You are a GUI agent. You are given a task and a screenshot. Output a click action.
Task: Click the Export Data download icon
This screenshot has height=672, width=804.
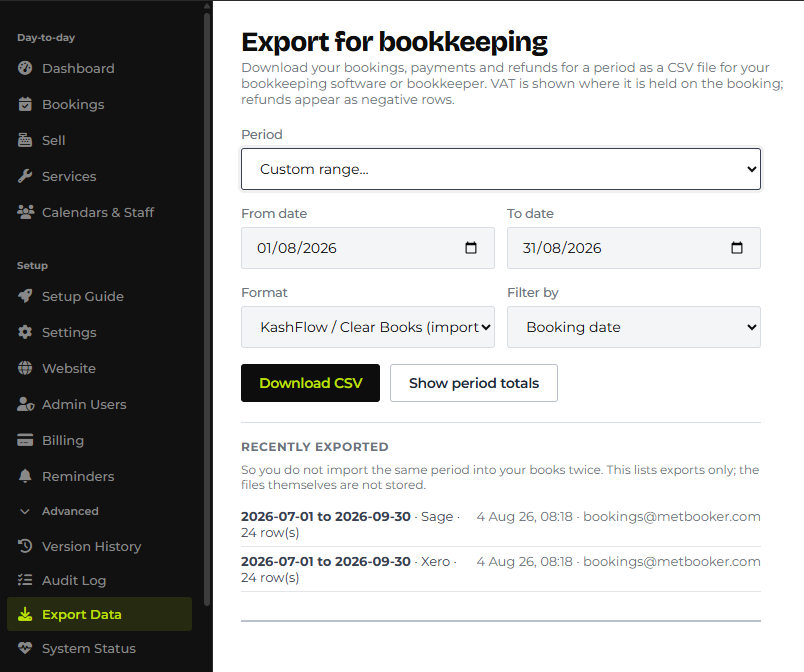point(25,614)
